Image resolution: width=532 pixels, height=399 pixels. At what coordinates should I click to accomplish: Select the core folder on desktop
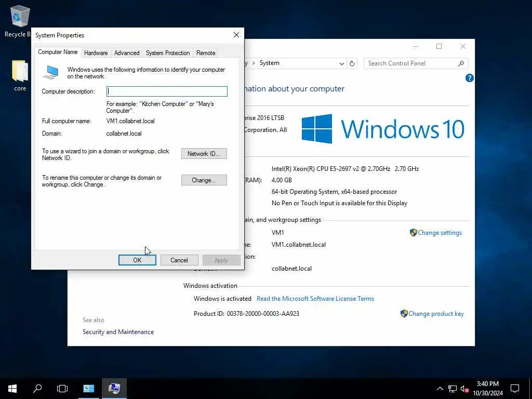click(20, 75)
